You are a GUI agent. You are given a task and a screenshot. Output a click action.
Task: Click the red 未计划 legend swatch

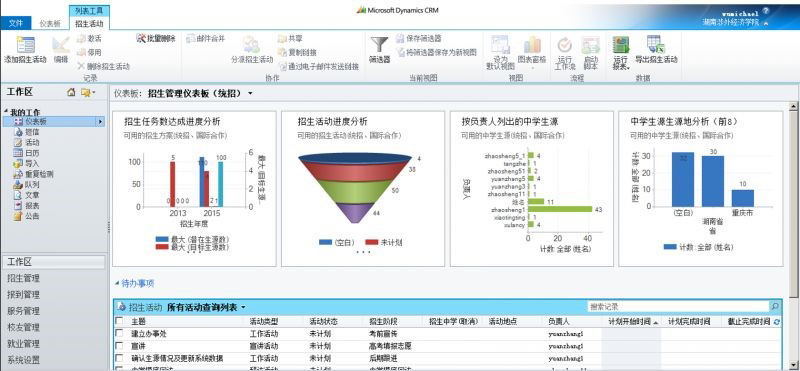click(371, 242)
